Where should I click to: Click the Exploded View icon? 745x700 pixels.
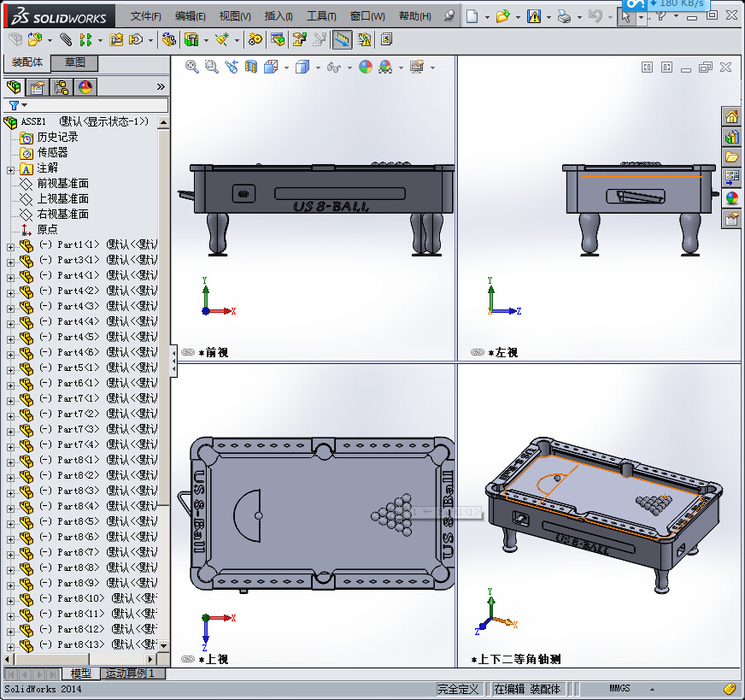pyautogui.click(x=299, y=39)
